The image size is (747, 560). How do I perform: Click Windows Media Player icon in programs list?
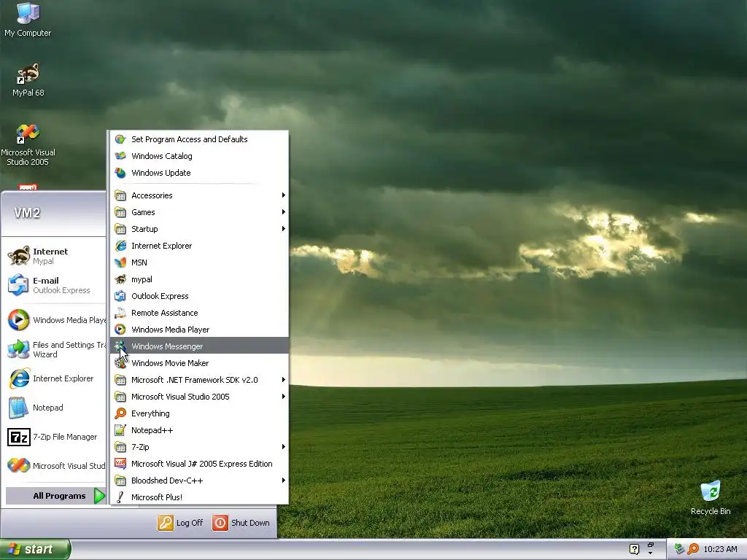tap(120, 330)
